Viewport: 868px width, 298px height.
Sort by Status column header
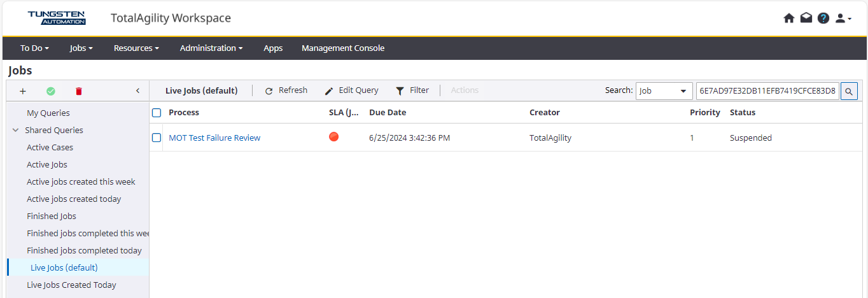coord(743,113)
